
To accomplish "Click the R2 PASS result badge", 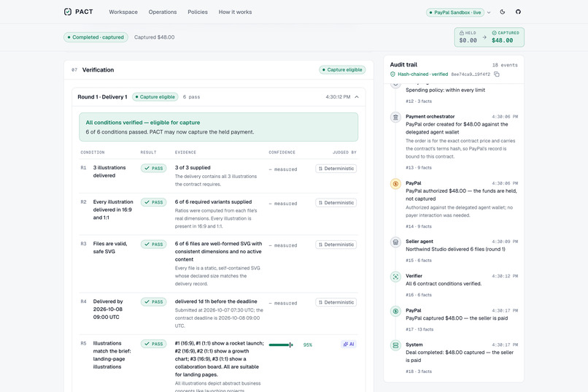I will tap(154, 202).
